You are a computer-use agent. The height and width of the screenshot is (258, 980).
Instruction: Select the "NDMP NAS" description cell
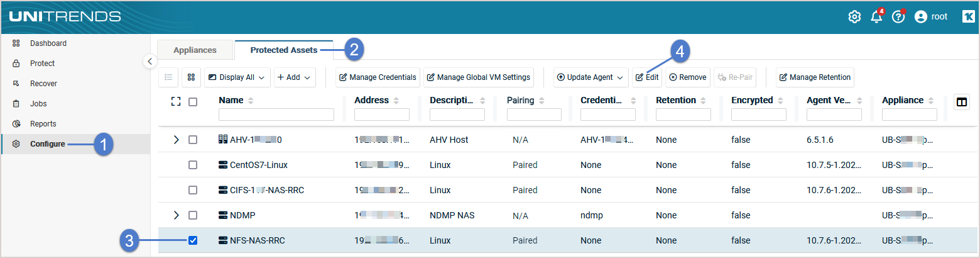point(452,215)
